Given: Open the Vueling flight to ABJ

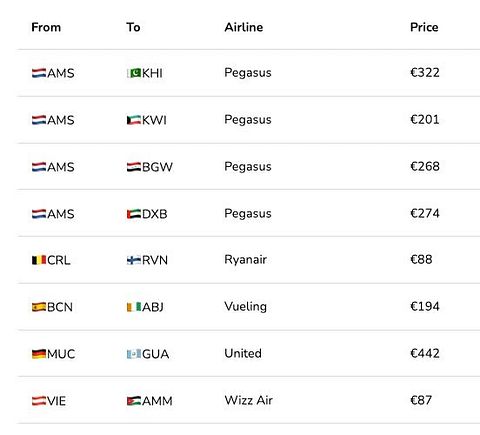Looking at the screenshot, I should click(x=246, y=307).
